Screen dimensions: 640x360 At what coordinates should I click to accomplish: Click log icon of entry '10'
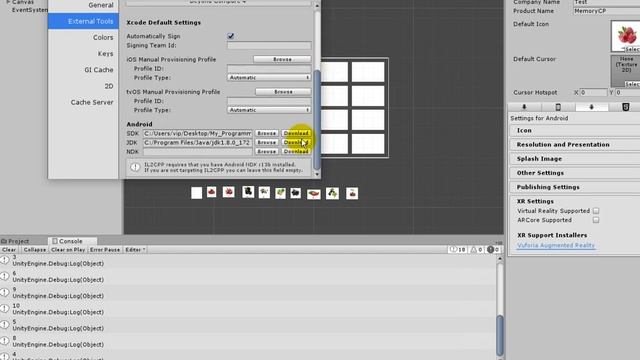click(x=4, y=309)
